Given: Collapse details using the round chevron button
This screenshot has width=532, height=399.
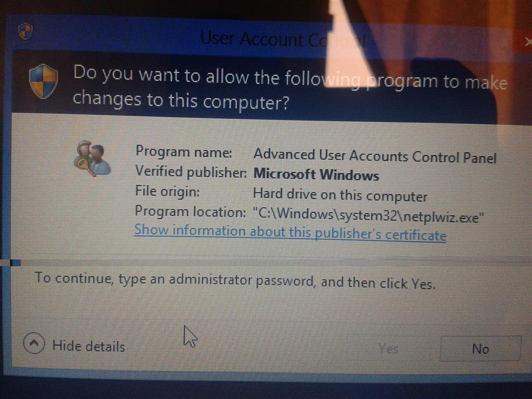Looking at the screenshot, I should (34, 343).
